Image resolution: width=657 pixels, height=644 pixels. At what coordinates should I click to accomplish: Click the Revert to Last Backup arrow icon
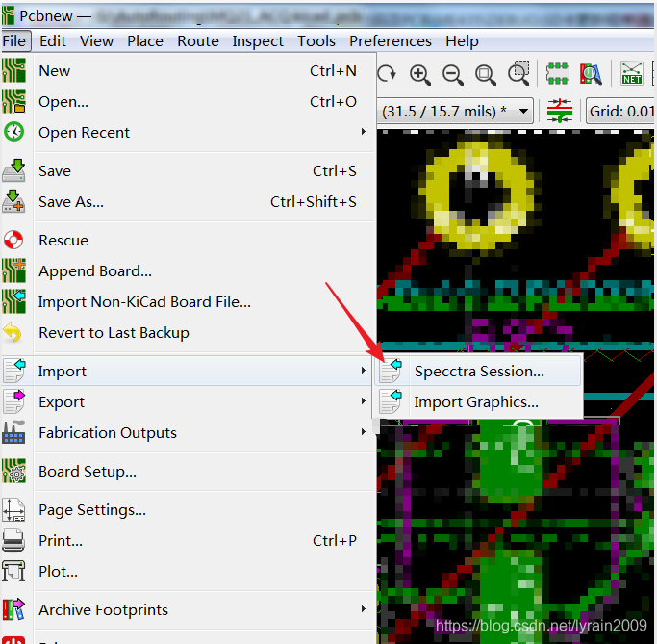pos(13,332)
